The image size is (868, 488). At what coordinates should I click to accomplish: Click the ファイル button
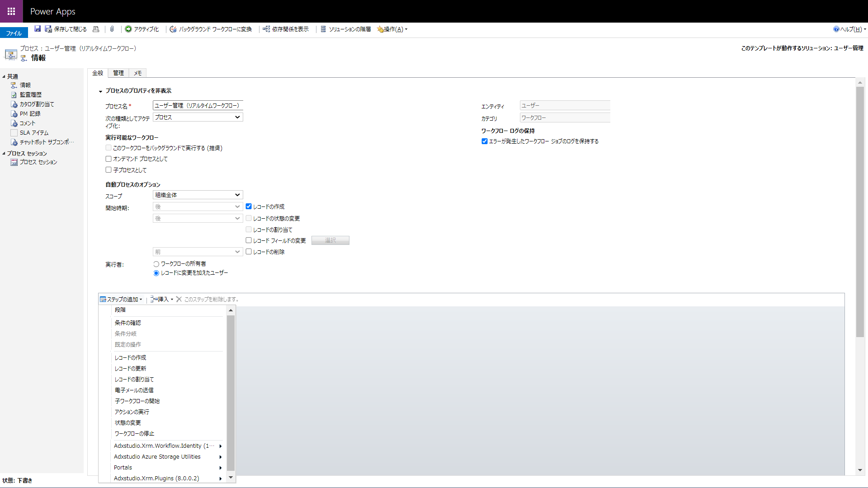[14, 33]
